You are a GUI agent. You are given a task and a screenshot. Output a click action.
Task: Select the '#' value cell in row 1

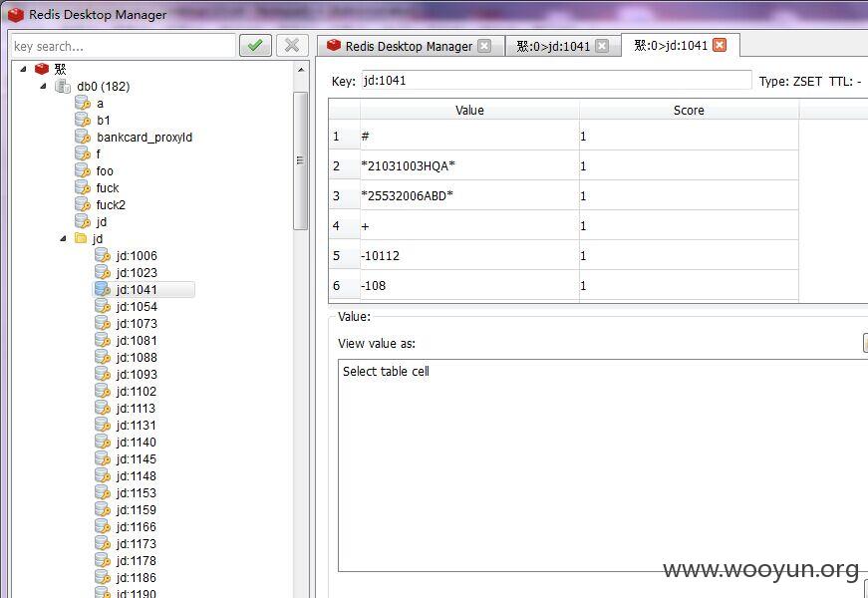click(x=469, y=136)
